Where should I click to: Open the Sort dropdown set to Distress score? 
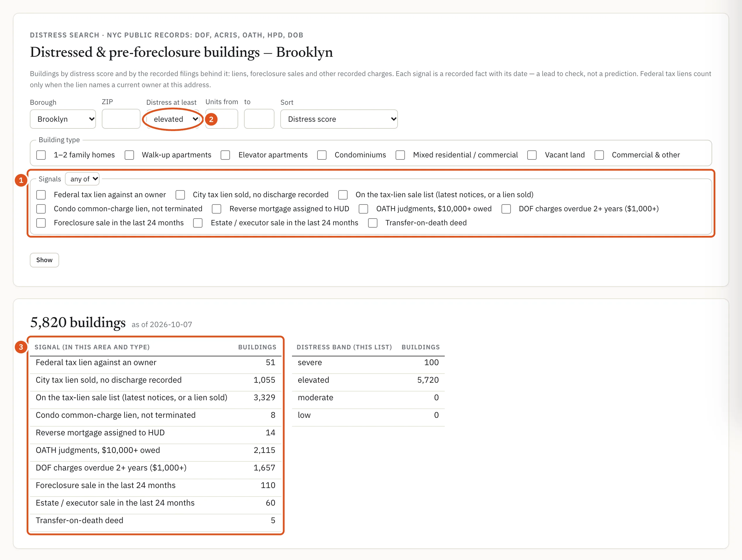339,119
